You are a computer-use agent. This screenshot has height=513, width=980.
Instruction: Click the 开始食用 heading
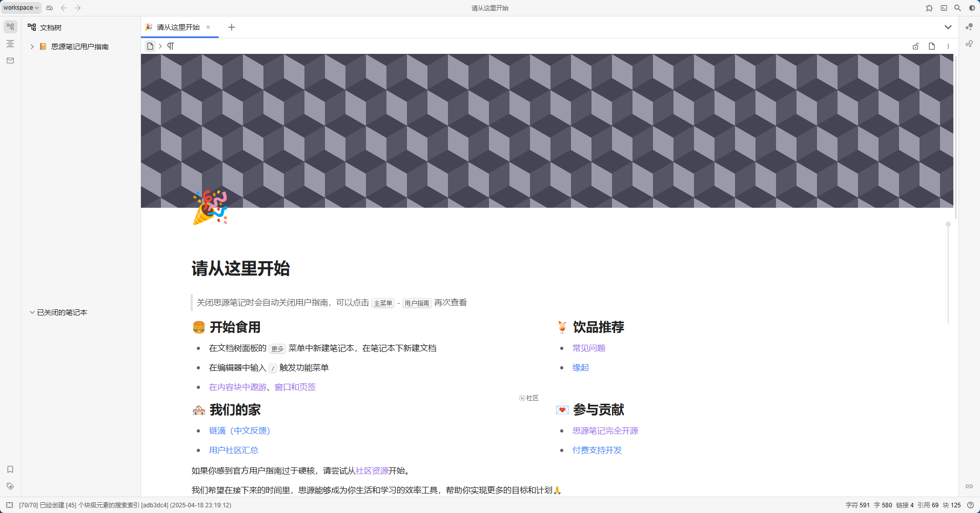point(235,327)
